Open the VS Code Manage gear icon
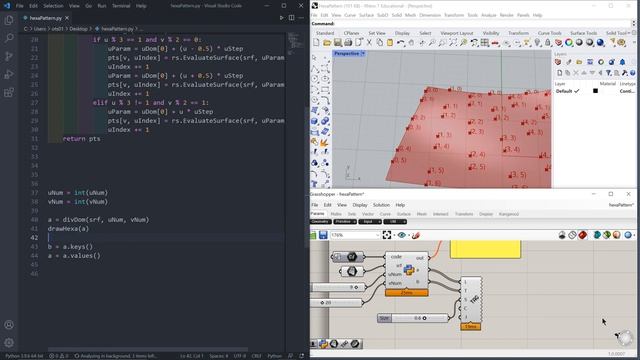This screenshot has width=640, height=360. click(x=9, y=342)
